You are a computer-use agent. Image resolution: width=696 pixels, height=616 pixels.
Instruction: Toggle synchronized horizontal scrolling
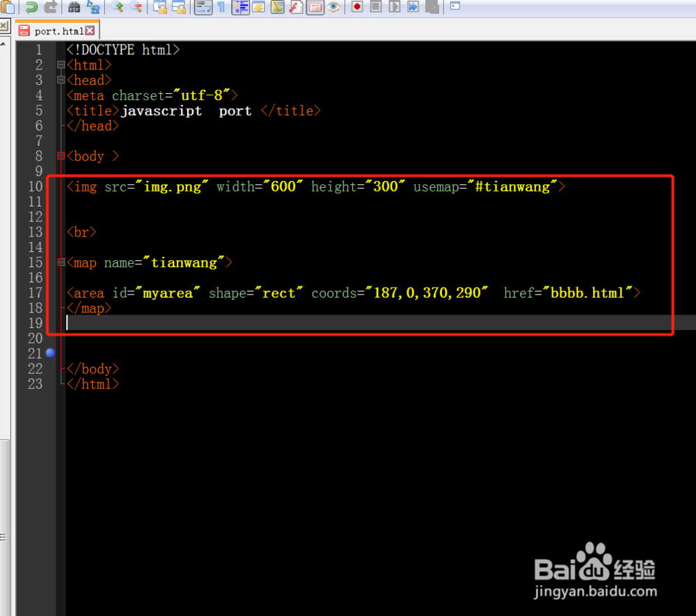(179, 6)
